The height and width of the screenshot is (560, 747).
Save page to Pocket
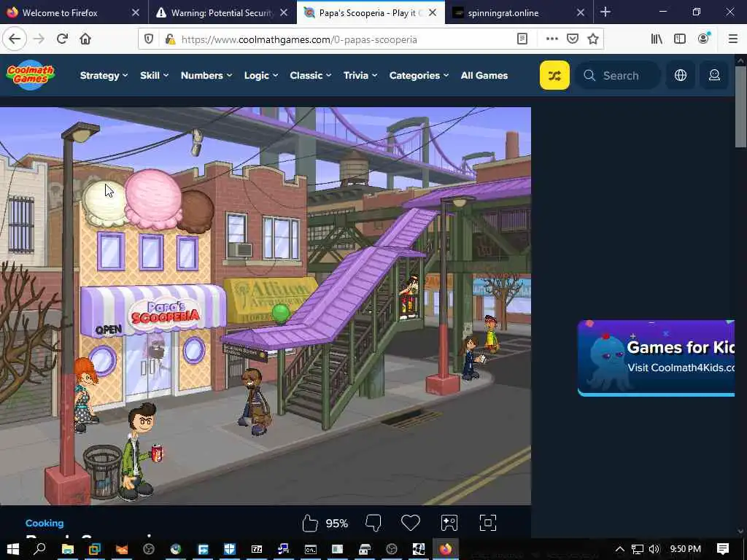(x=573, y=39)
